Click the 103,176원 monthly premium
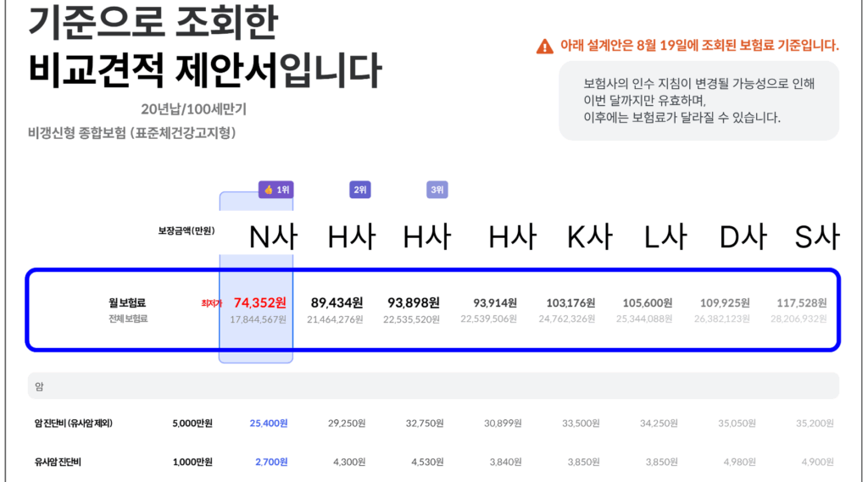Viewport: 868px width, 482px height. [x=570, y=302]
